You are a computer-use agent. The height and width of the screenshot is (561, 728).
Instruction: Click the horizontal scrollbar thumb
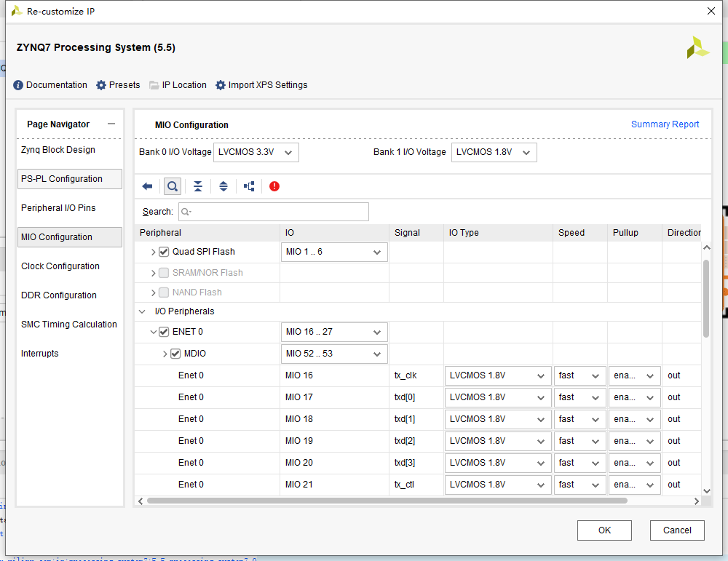pyautogui.click(x=387, y=501)
